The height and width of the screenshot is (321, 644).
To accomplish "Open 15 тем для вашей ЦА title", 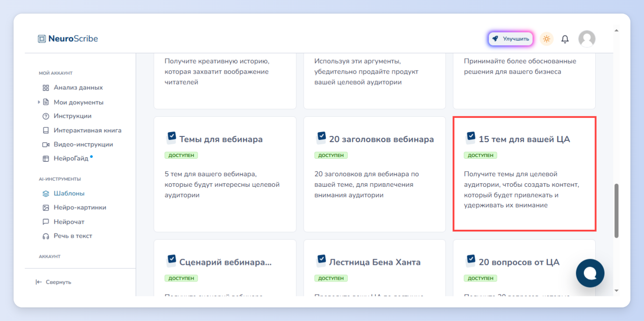I will click(x=524, y=139).
